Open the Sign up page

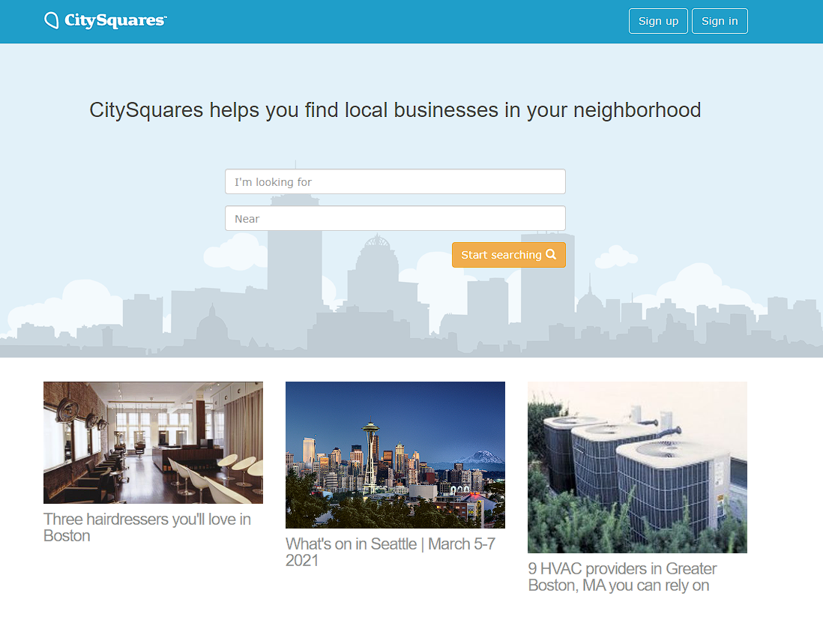coord(658,21)
